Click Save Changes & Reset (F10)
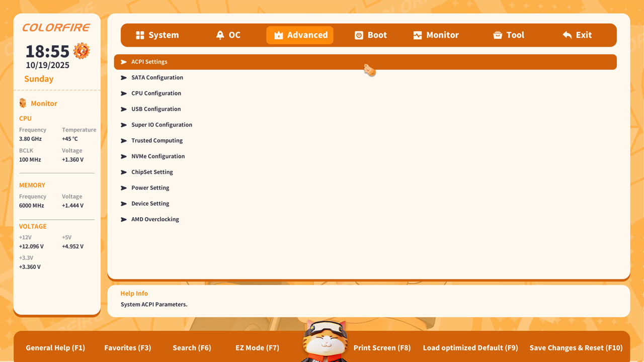Screen dimensions: 644x362 [576, 348]
